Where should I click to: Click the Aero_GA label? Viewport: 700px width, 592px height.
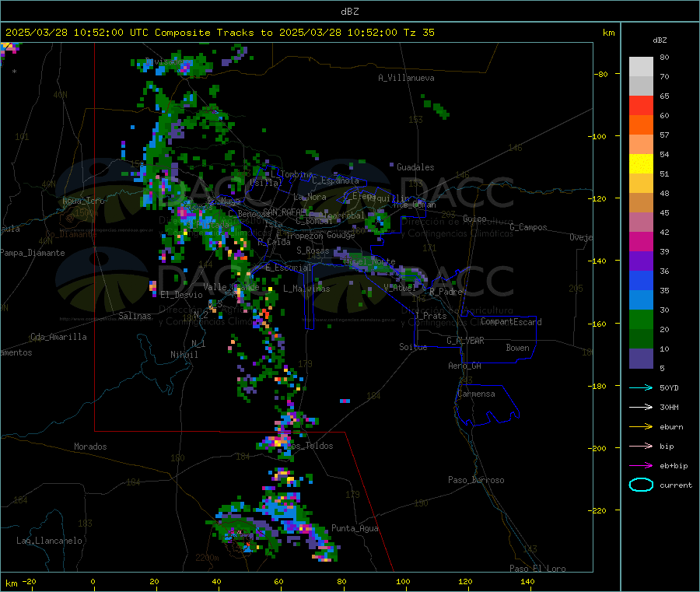[464, 366]
